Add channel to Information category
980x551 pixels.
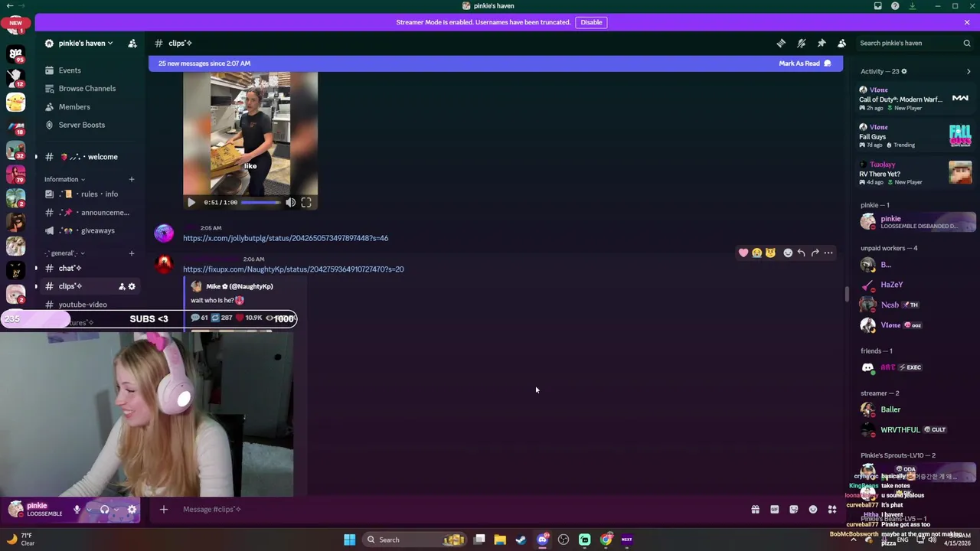click(x=132, y=179)
